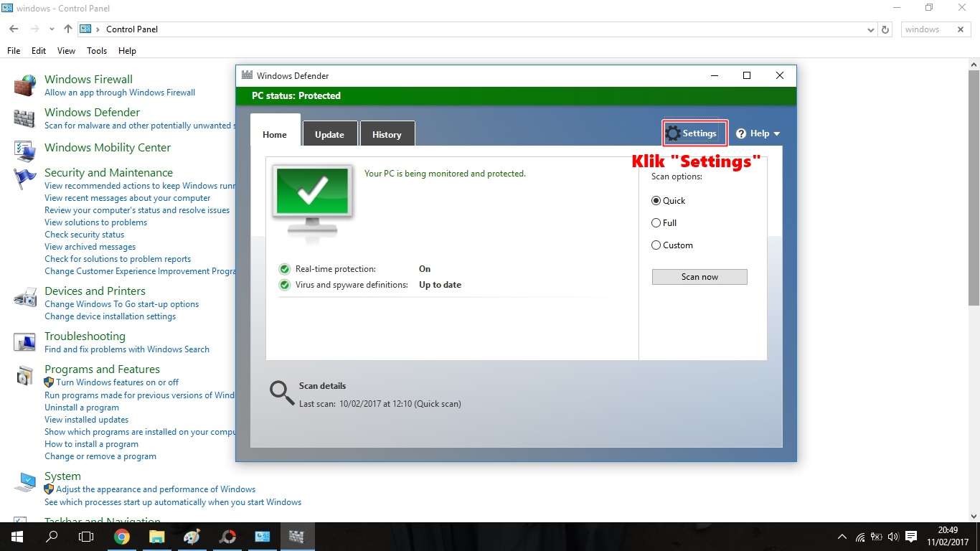Select the Quick scan option
The height and width of the screenshot is (551, 980).
coord(668,201)
